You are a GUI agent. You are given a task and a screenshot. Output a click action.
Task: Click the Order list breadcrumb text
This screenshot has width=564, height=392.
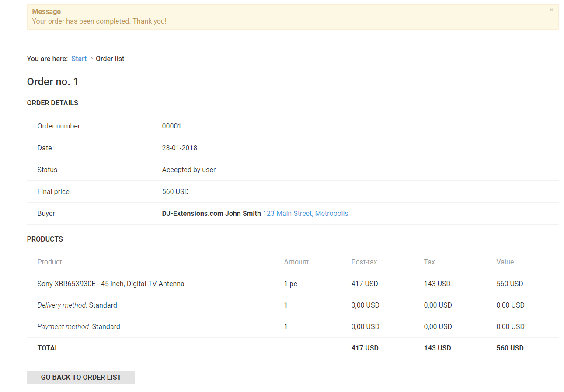tap(110, 59)
